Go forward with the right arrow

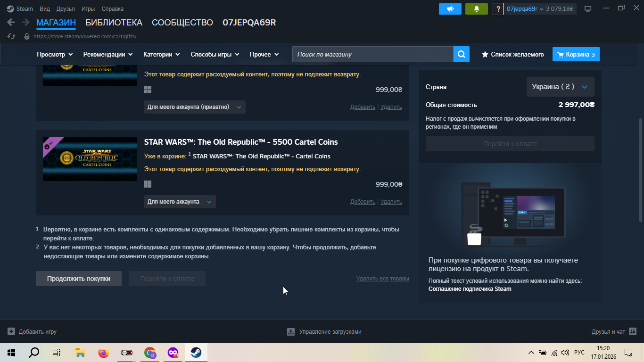coord(25,22)
